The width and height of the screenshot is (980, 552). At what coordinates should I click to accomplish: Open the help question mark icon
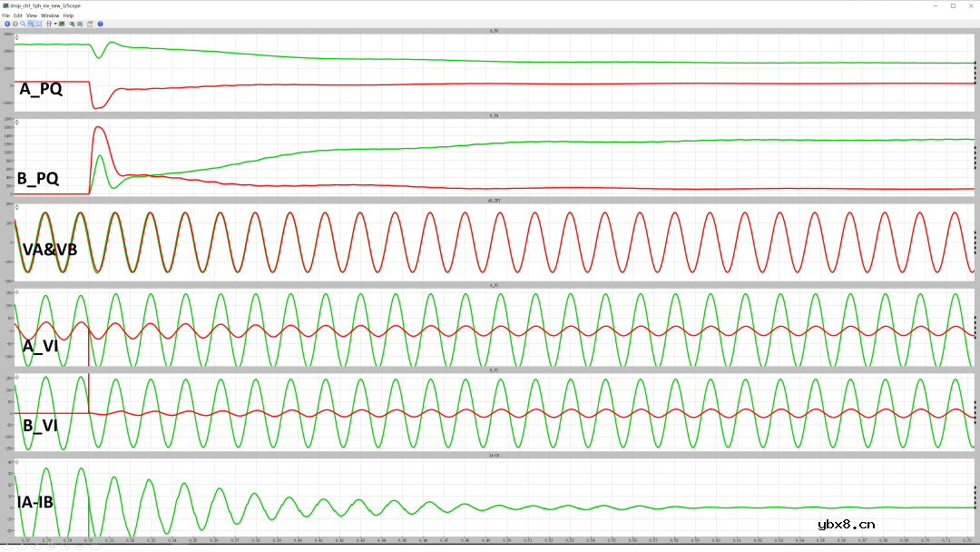(x=100, y=24)
